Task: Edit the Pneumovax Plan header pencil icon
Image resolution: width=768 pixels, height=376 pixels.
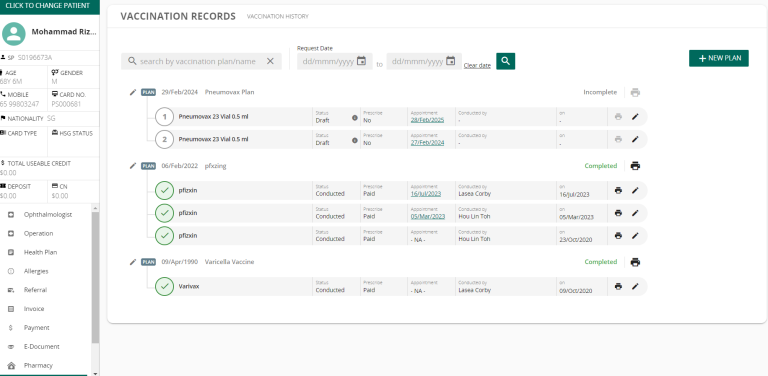Action: 133,92
